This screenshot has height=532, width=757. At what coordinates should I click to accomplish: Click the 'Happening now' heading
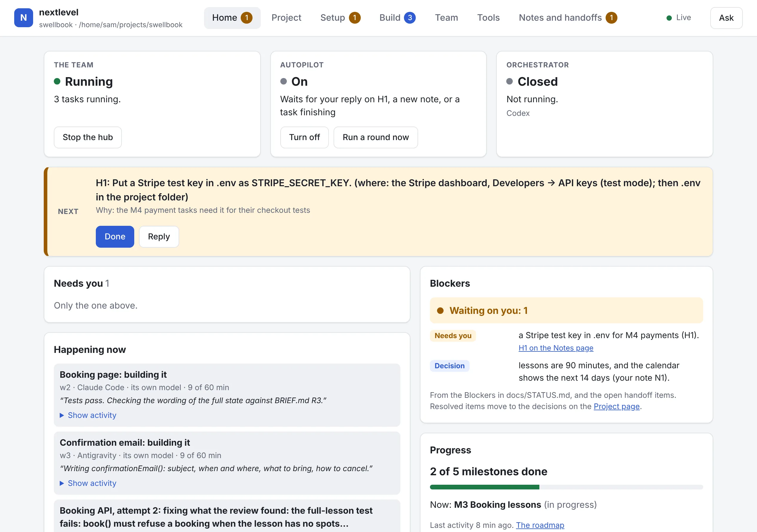[90, 350]
